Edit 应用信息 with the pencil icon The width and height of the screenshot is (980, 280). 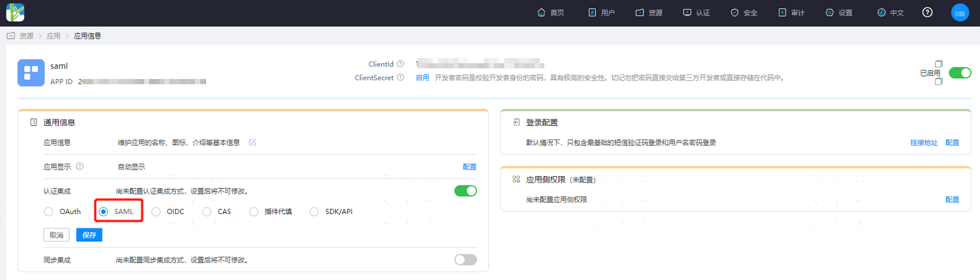(x=252, y=142)
